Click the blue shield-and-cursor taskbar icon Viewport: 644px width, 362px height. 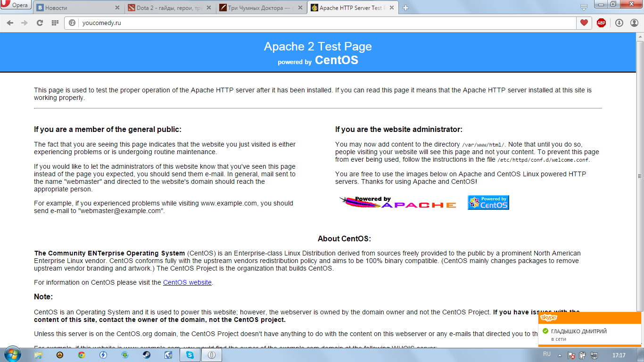point(168,355)
